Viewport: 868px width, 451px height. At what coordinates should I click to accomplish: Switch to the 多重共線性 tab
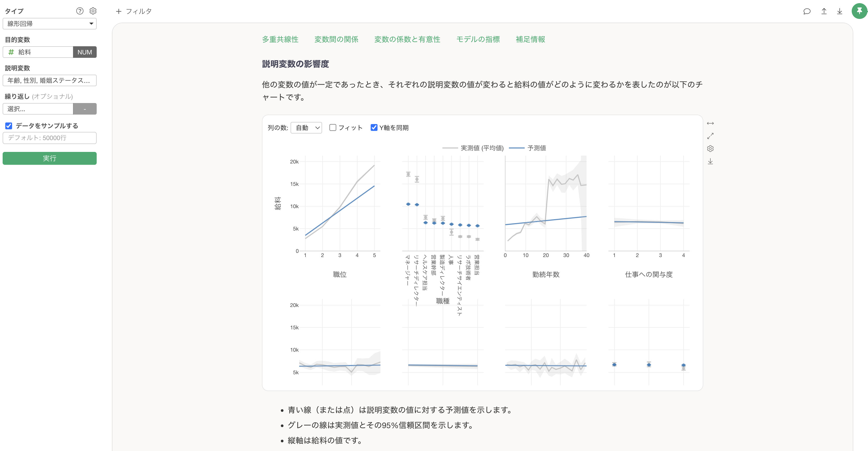(x=280, y=39)
